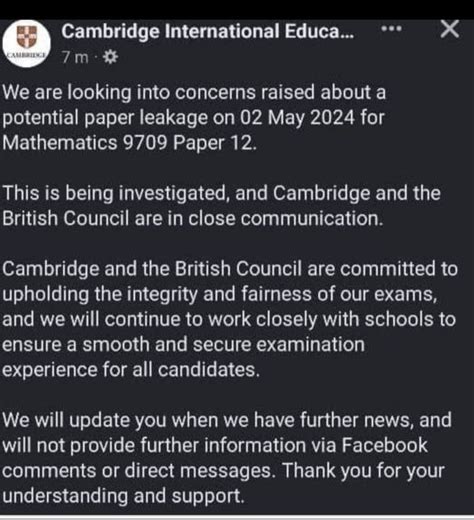
Task: Click the line 'British Council are in close communication.'
Action: (193, 219)
